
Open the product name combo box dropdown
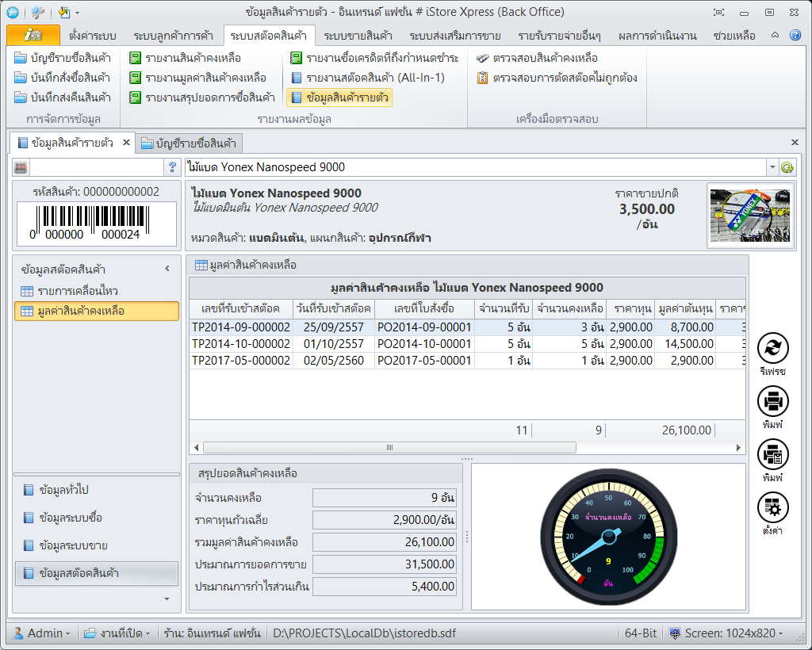[772, 167]
